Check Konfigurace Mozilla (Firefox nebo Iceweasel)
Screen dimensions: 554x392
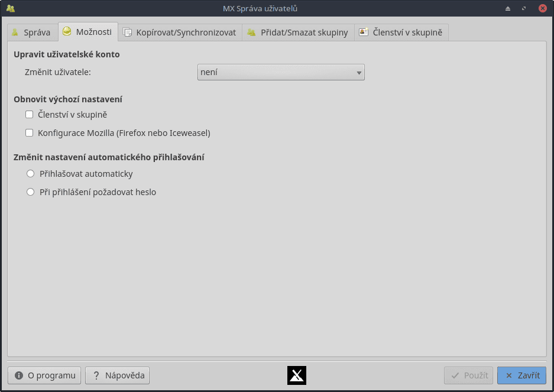point(29,132)
